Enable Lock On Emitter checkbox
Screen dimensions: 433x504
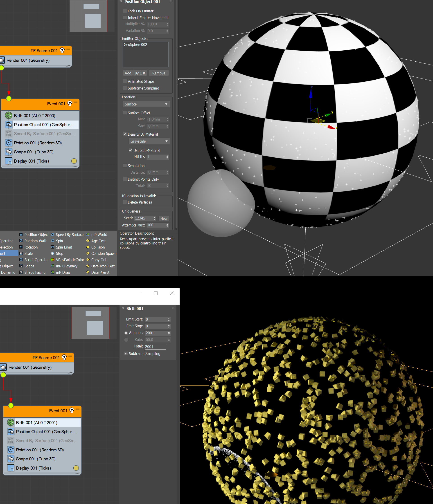(125, 11)
